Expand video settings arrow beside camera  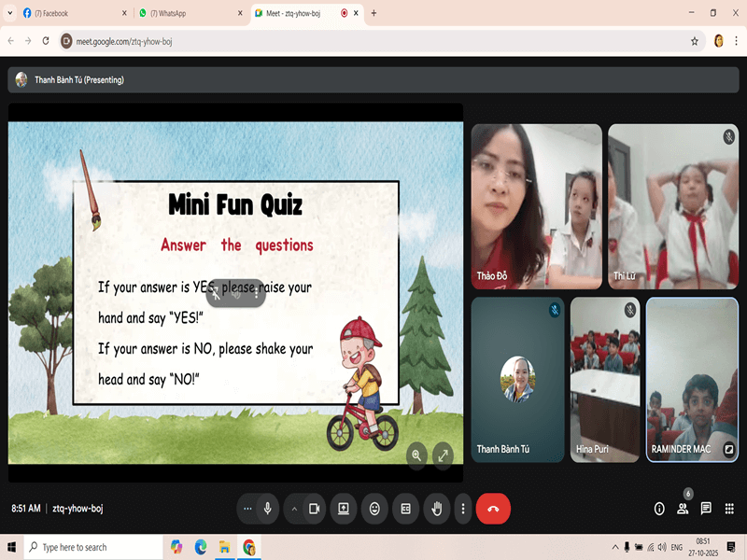(294, 509)
